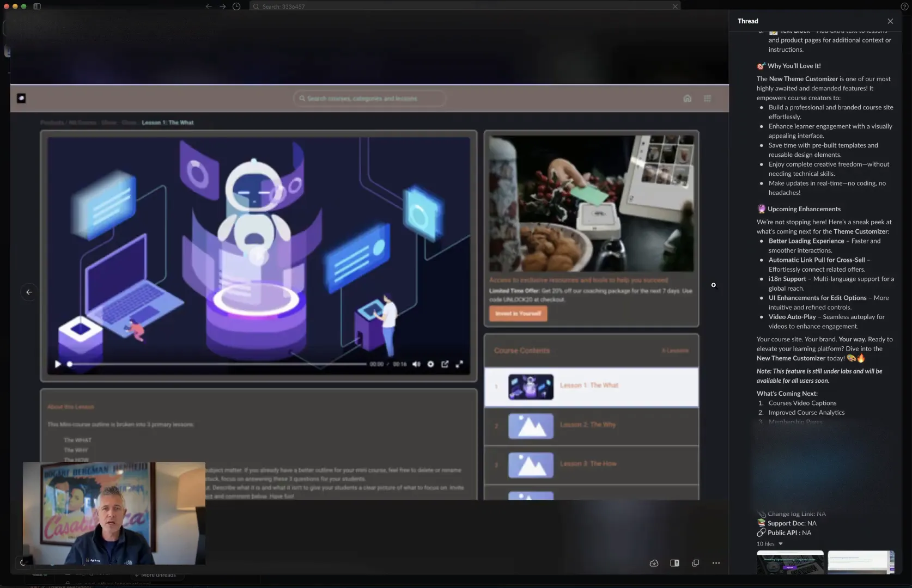Select the heading Why You'll Love It!
Viewport: 912px width, 588px height.
coord(794,66)
